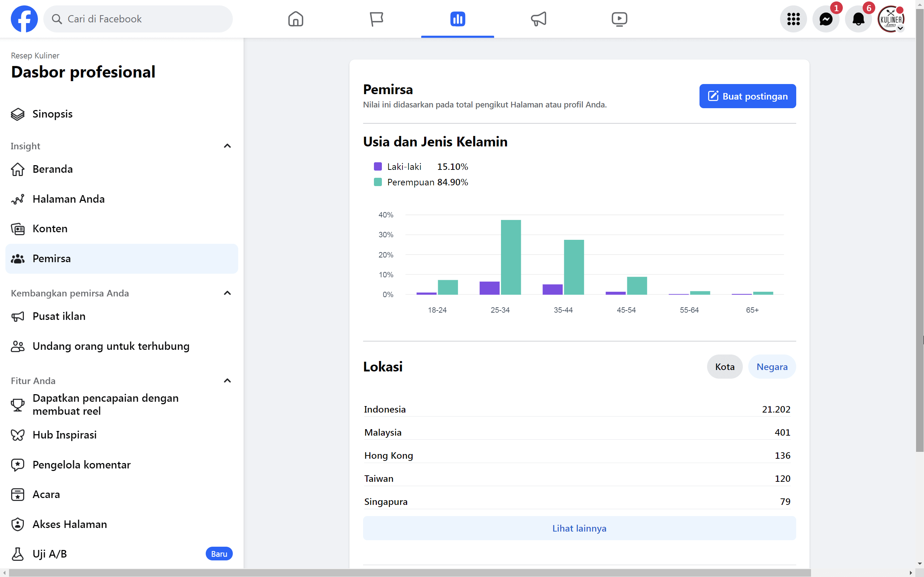Screen dimensions: 924x577
Task: Collapse the Fitur Anda section
Action: click(227, 380)
